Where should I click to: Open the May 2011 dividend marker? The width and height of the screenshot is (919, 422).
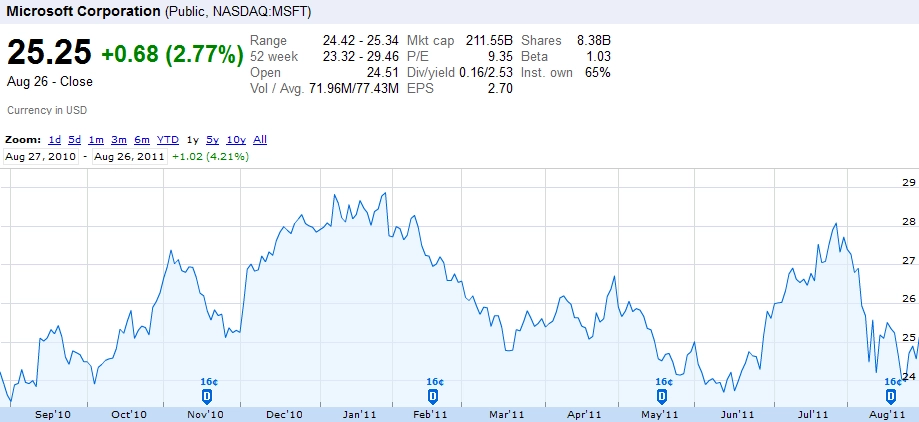(662, 396)
